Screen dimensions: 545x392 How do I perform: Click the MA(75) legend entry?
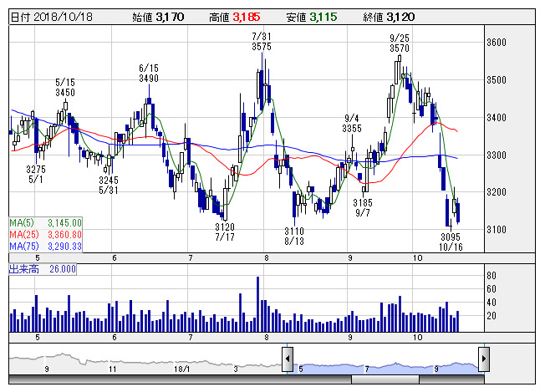(45, 247)
